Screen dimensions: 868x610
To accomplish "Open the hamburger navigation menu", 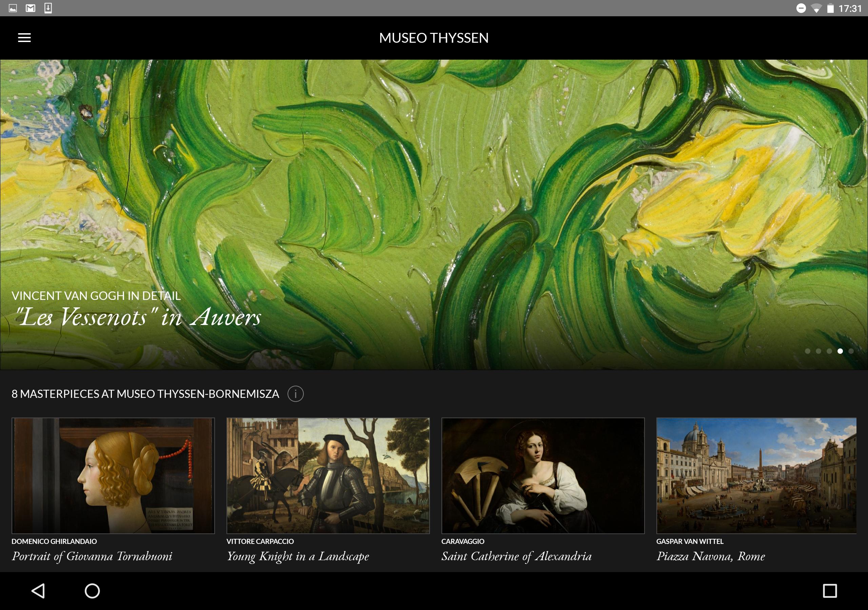I will coord(24,37).
